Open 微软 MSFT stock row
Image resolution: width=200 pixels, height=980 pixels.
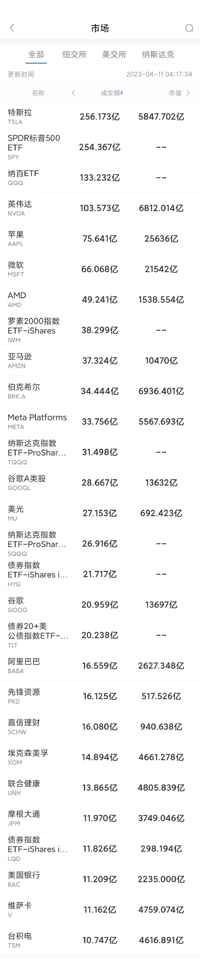tap(100, 269)
